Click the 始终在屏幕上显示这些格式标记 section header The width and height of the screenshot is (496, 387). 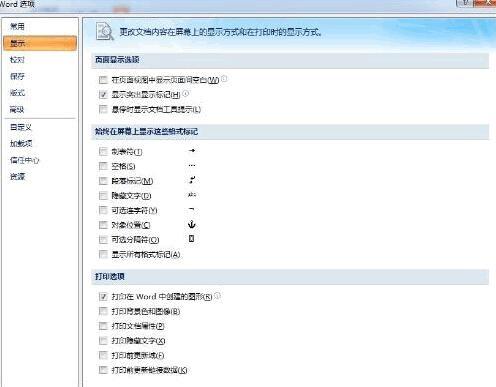[290, 132]
